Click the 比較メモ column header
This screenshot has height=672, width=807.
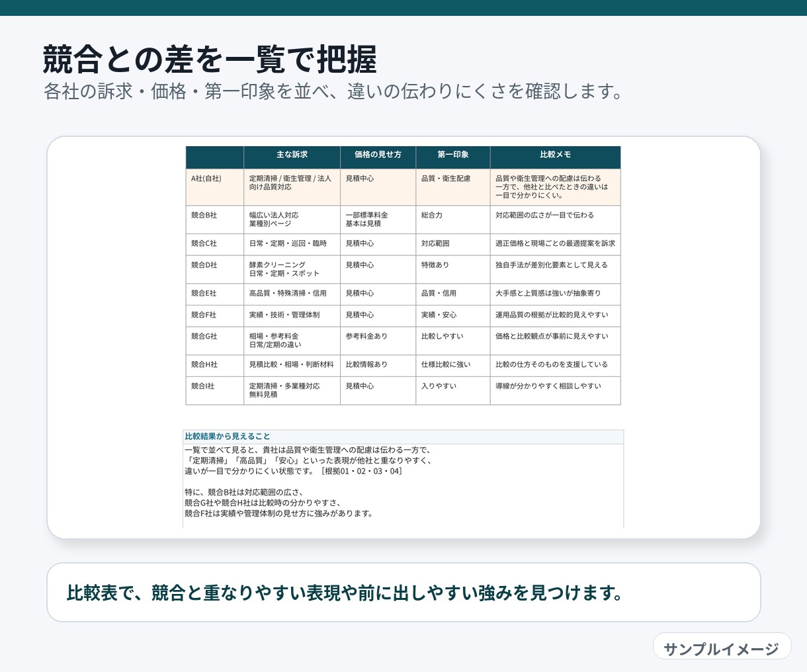click(556, 157)
